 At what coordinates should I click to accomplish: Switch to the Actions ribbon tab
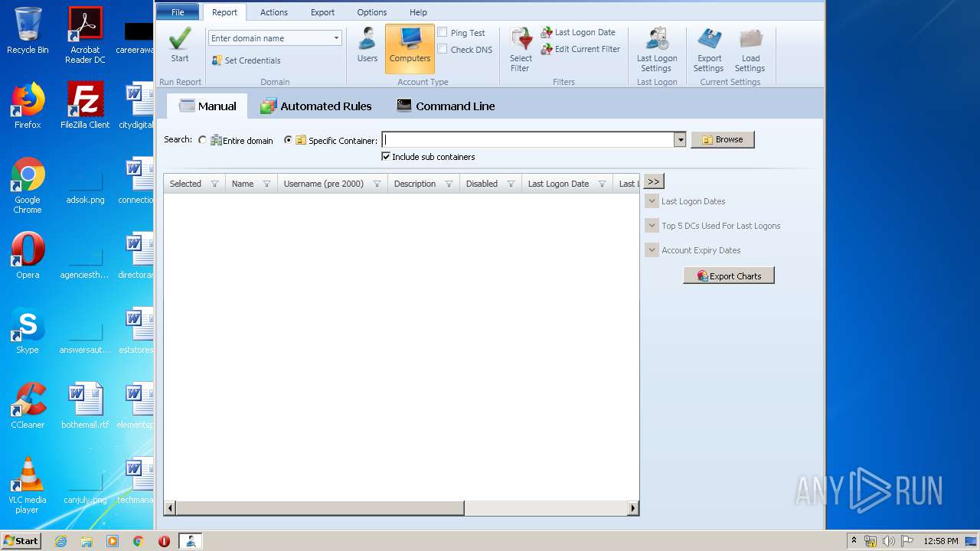tap(274, 12)
